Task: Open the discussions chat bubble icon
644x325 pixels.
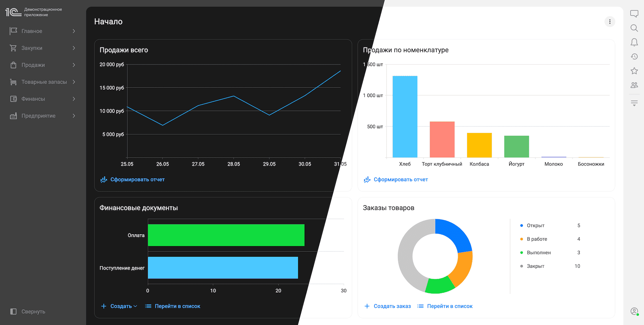Action: [634, 14]
